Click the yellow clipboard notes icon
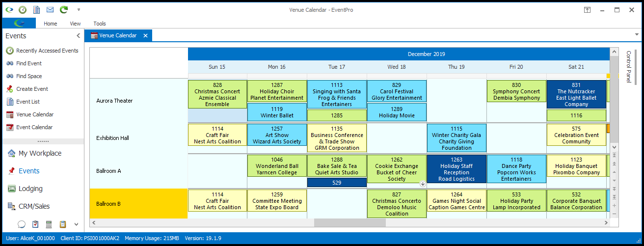 tap(63, 224)
